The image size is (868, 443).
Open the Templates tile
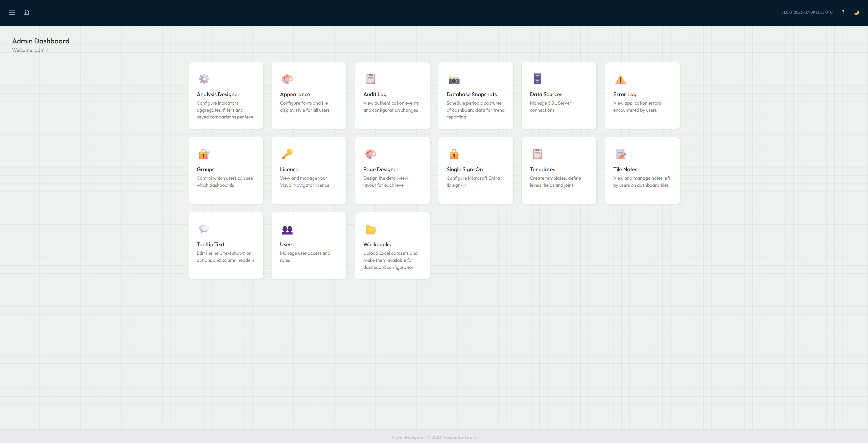pos(559,170)
